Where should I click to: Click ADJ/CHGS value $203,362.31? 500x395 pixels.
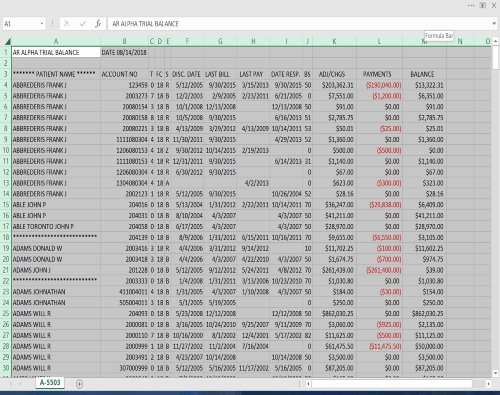click(334, 85)
